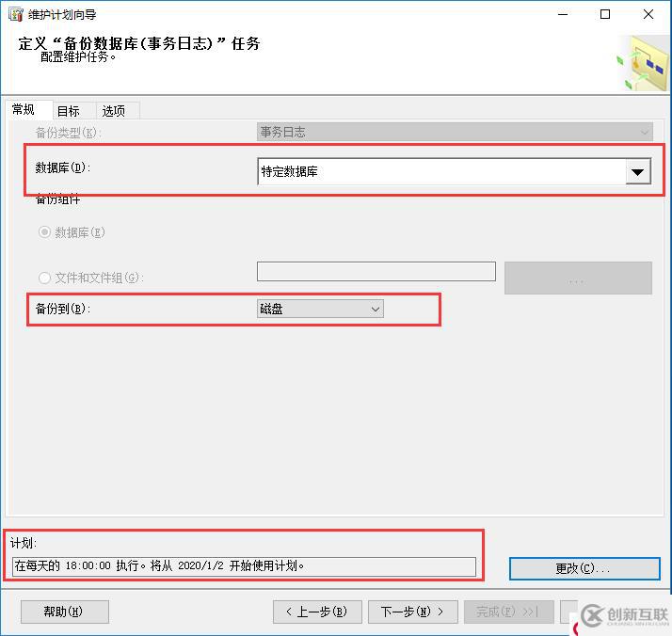Select the 数据库(E) radio button

pyautogui.click(x=44, y=232)
